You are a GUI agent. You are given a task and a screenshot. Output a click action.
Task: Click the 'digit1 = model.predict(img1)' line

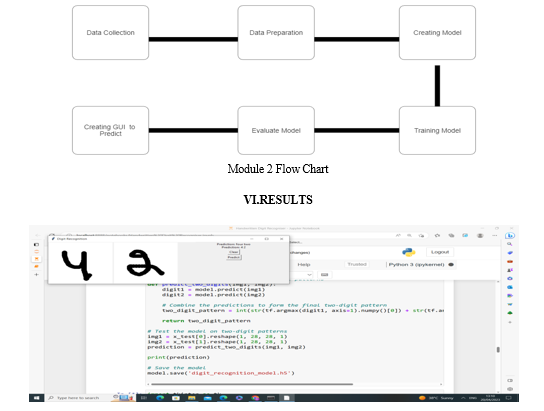tap(213, 290)
